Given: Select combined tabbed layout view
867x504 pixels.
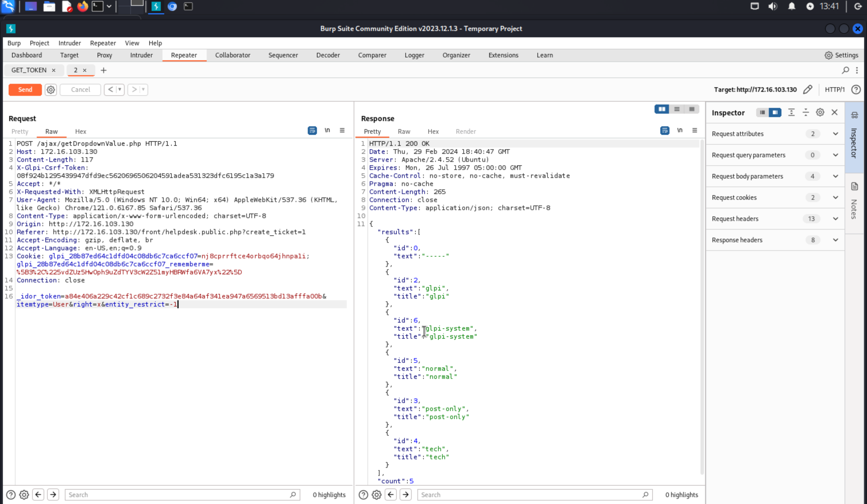Looking at the screenshot, I should point(692,109).
